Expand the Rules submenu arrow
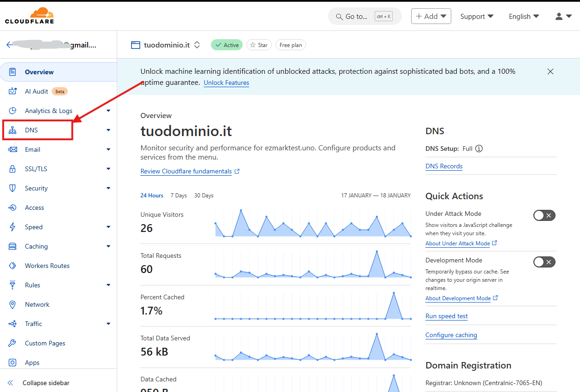Screen dimensions: 580x392 [x=108, y=285]
